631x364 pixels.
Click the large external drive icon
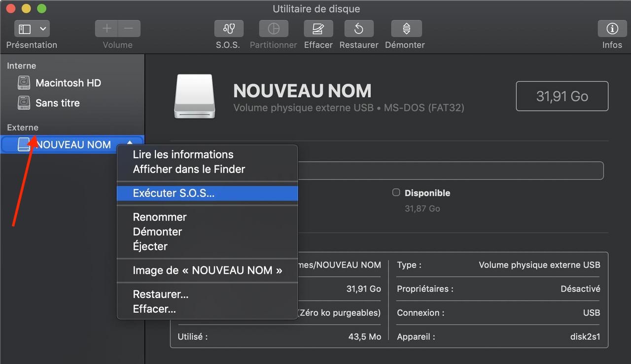tap(194, 96)
